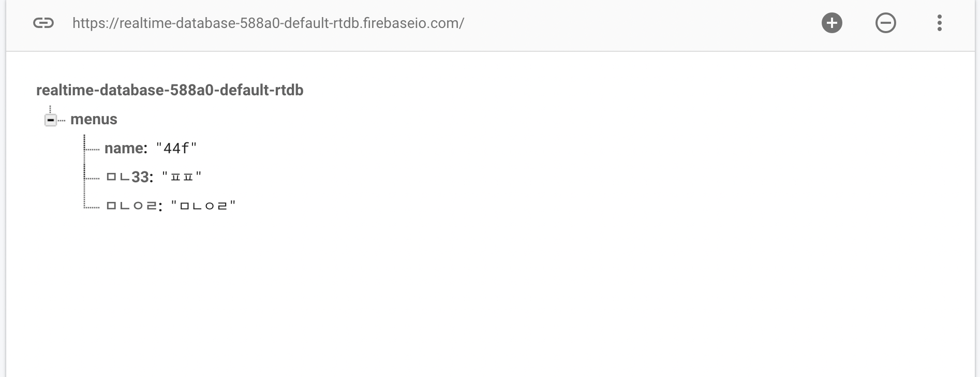The height and width of the screenshot is (377, 980).
Task: Click the name key in the tree
Action: 125,148
